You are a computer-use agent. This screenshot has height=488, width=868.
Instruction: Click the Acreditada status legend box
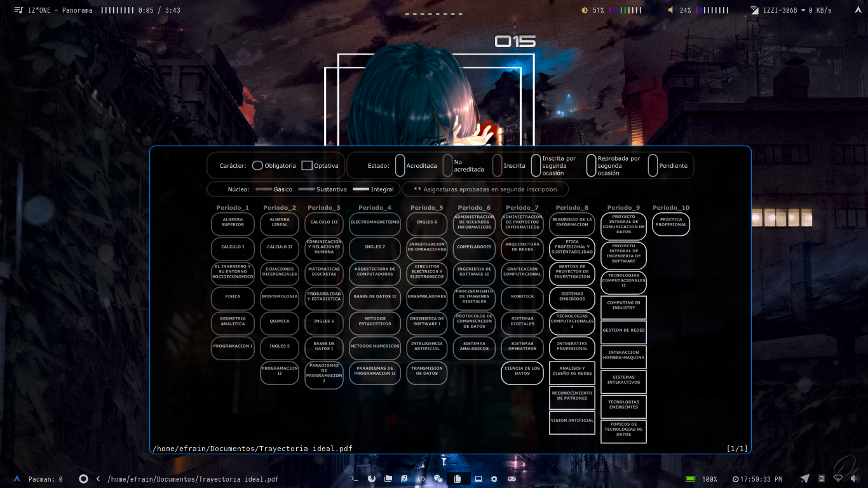400,165
